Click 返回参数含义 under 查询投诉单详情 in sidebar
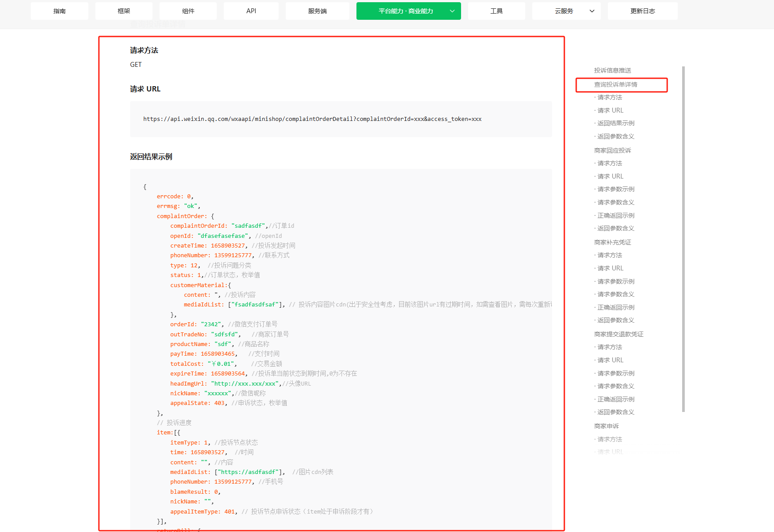 pyautogui.click(x=616, y=136)
